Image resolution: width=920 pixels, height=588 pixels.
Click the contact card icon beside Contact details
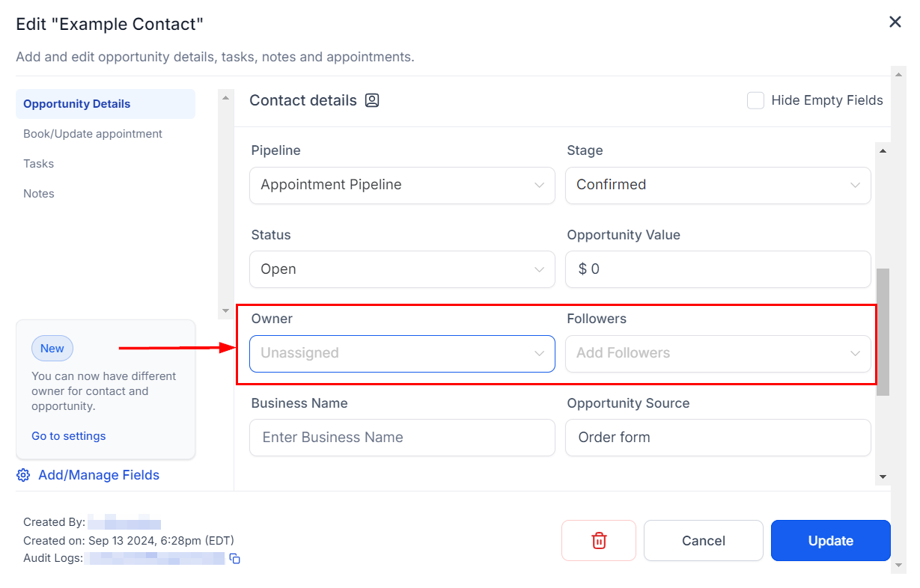[372, 100]
